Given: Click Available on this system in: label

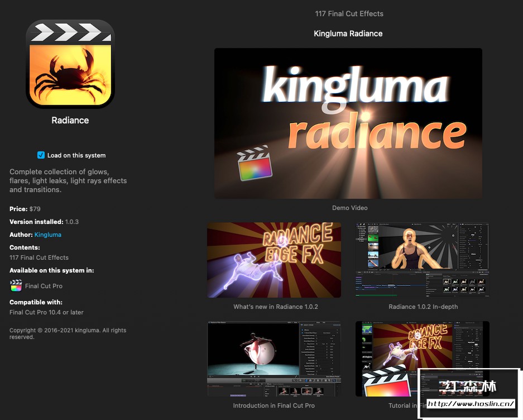Looking at the screenshot, I should [52, 270].
